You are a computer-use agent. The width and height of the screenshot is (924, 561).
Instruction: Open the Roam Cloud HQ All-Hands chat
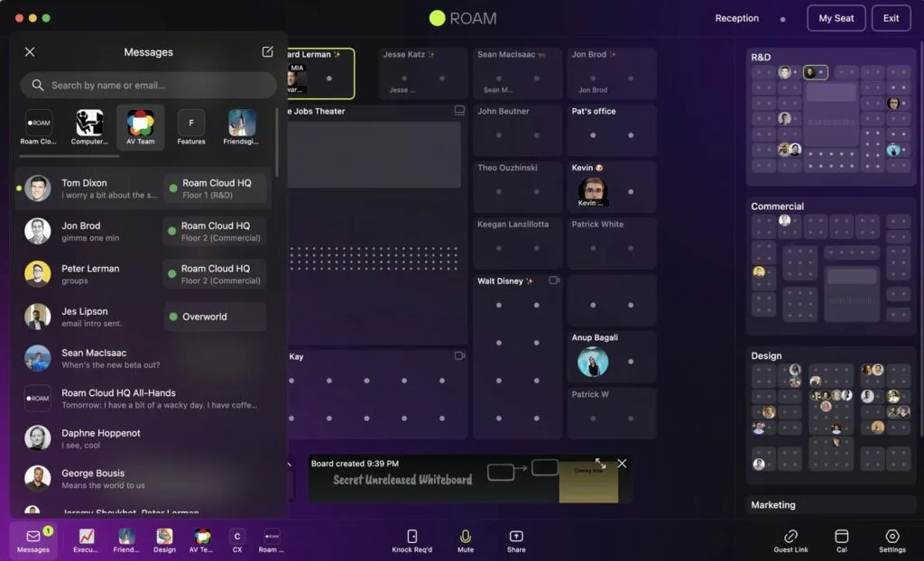(x=143, y=399)
